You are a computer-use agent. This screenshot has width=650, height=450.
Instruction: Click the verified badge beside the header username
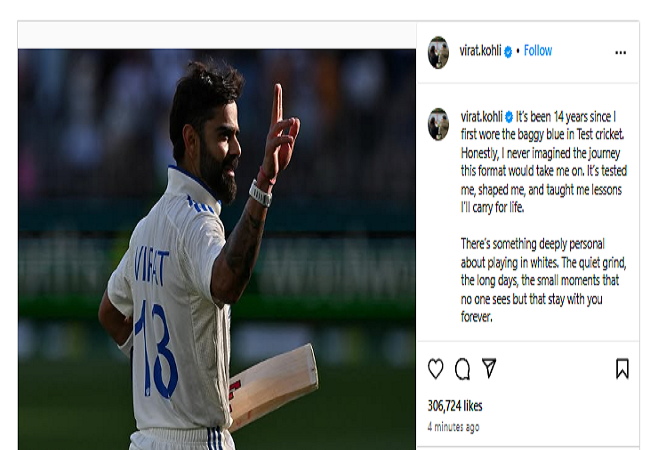point(508,52)
